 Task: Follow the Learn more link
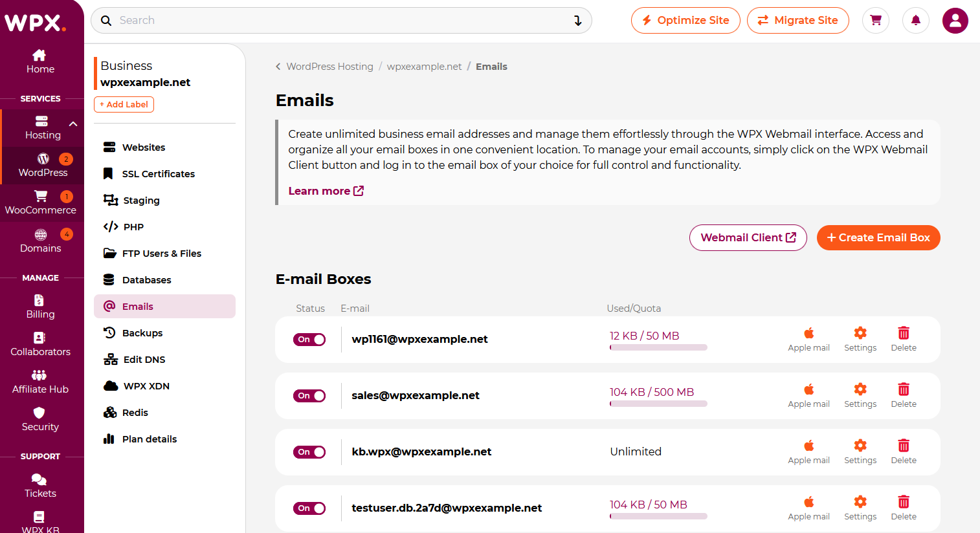pyautogui.click(x=326, y=191)
